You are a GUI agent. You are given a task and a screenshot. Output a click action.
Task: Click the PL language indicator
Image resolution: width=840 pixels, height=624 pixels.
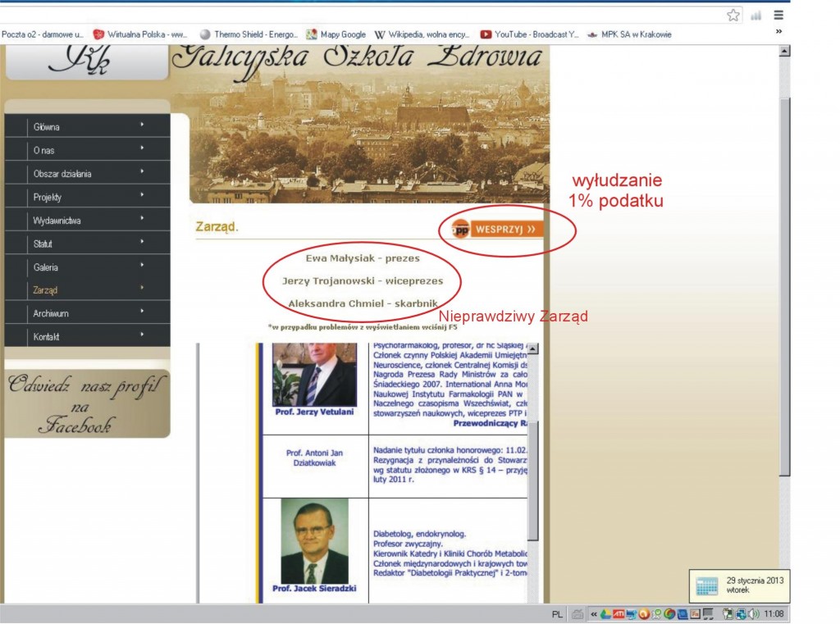point(557,613)
